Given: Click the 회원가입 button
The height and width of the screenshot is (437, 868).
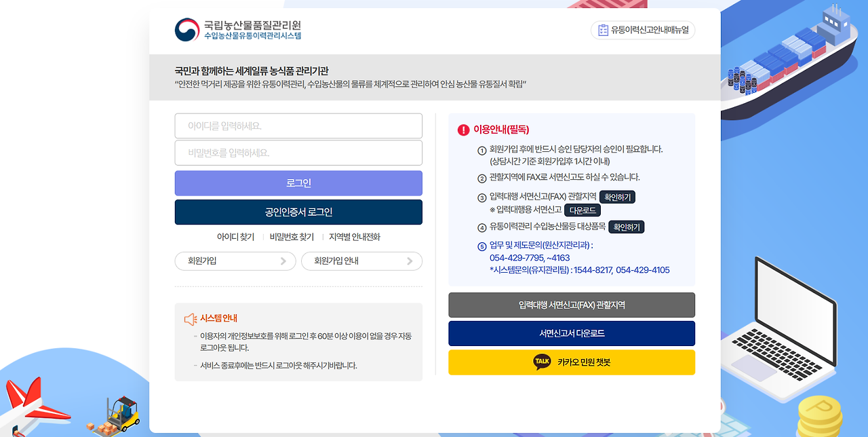Looking at the screenshot, I should (235, 261).
